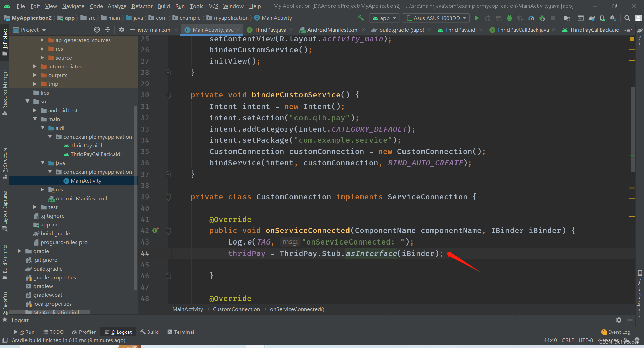Expand the gradle folder
The width and height of the screenshot is (644, 348).
point(19,251)
